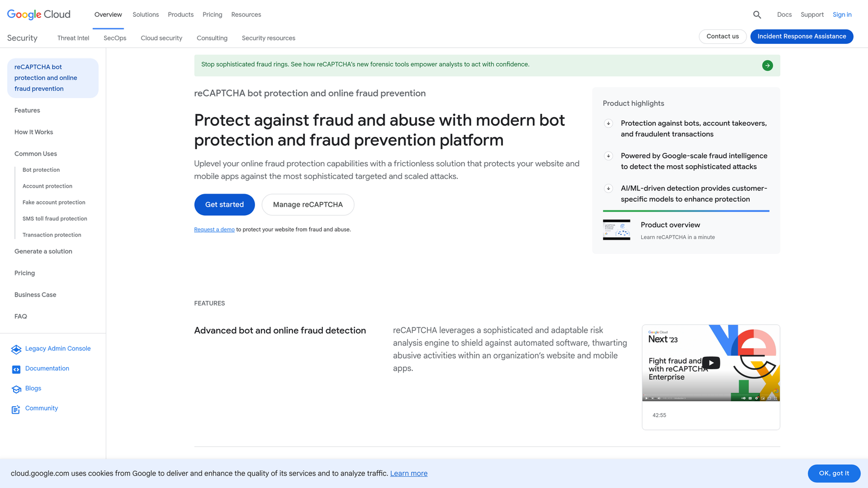Expand the AI/ML-driven detection highlight

click(608, 189)
